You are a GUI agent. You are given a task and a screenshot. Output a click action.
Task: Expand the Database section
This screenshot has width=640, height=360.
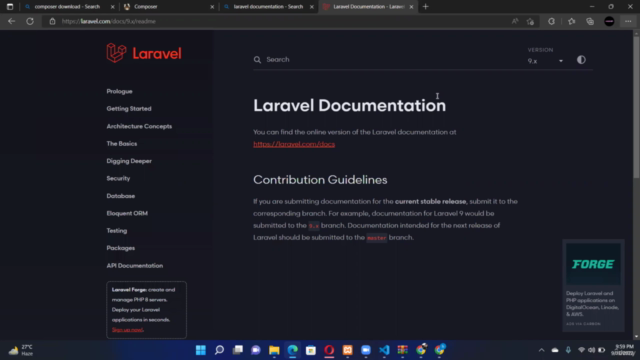coord(121,196)
